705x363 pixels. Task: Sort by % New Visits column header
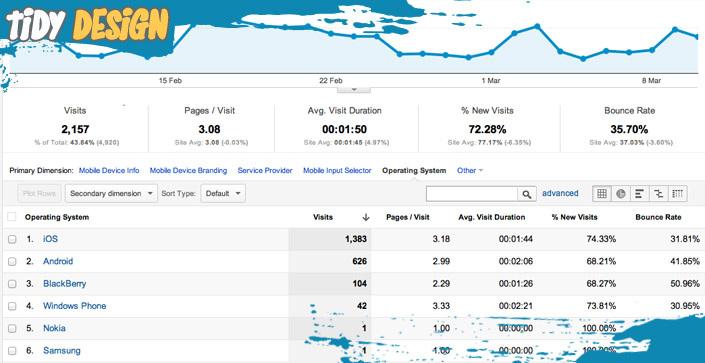click(575, 217)
